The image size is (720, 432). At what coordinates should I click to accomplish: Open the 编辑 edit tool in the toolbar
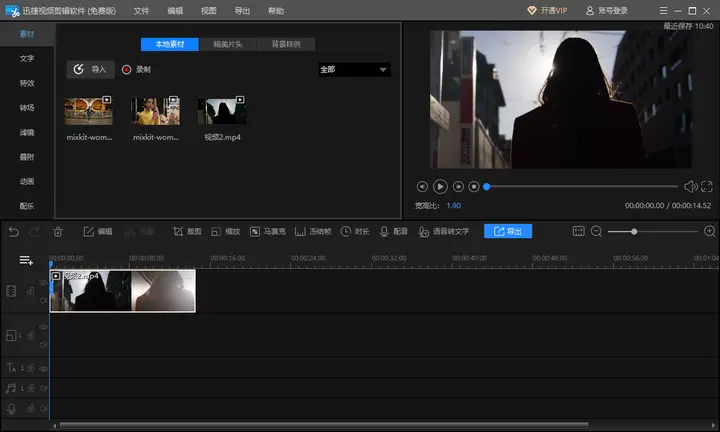click(x=98, y=231)
